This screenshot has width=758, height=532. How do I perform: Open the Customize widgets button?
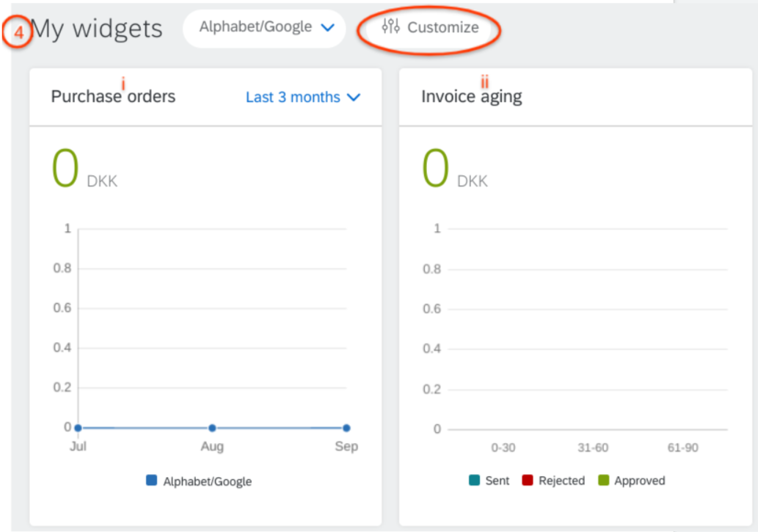tap(429, 28)
